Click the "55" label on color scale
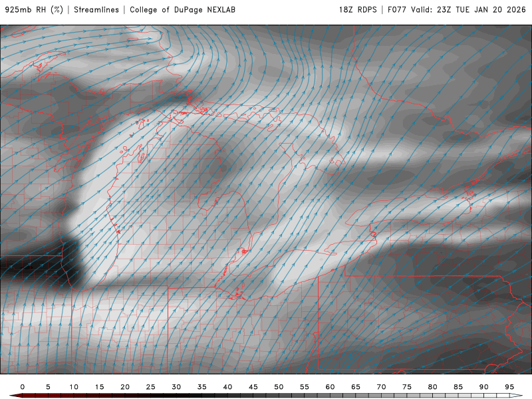532x399 pixels. (x=305, y=387)
